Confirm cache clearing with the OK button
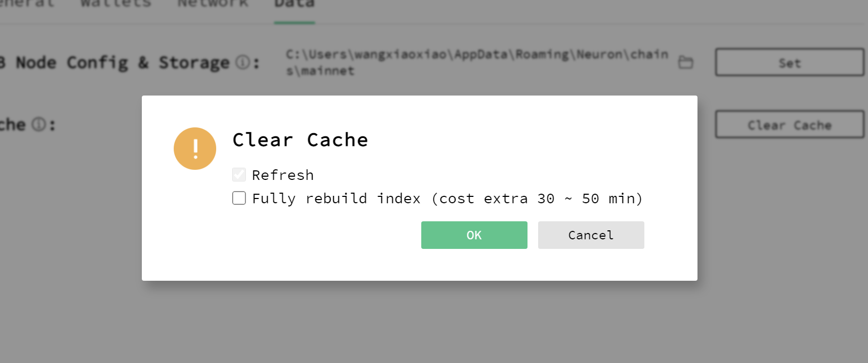 pyautogui.click(x=474, y=235)
